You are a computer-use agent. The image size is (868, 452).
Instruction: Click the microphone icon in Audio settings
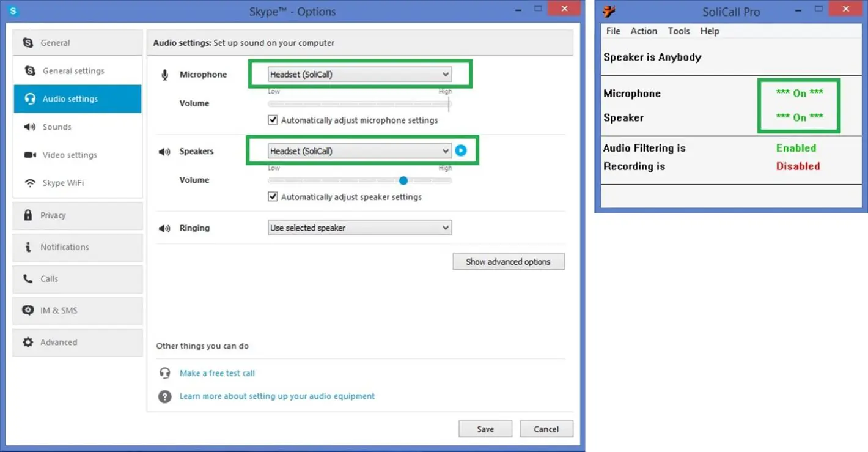click(x=164, y=75)
